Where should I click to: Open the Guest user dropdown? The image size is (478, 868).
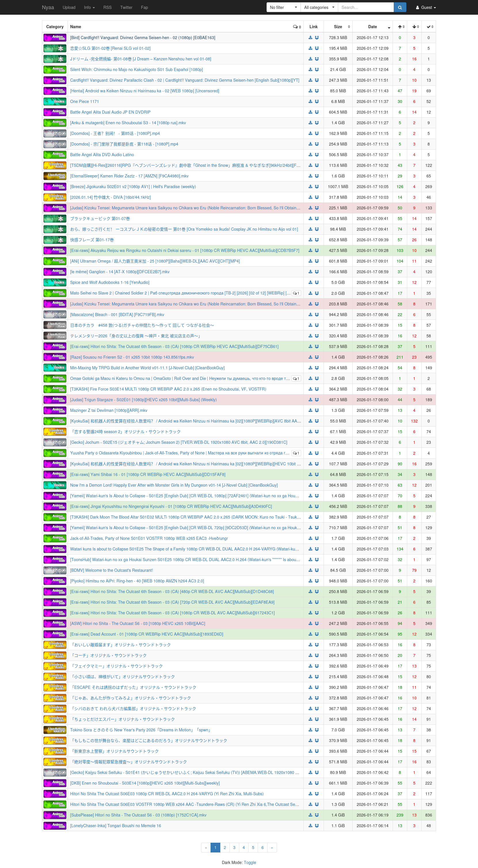(426, 7)
